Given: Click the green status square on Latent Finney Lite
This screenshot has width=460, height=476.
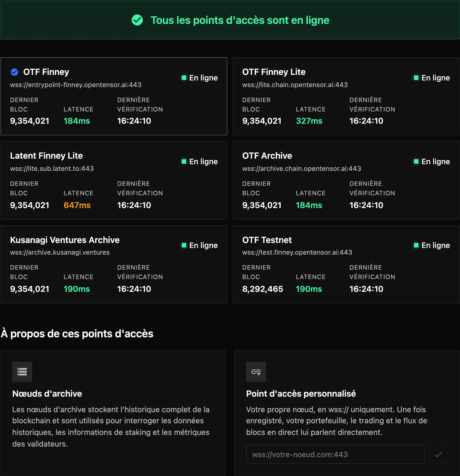Looking at the screenshot, I should tap(184, 161).
